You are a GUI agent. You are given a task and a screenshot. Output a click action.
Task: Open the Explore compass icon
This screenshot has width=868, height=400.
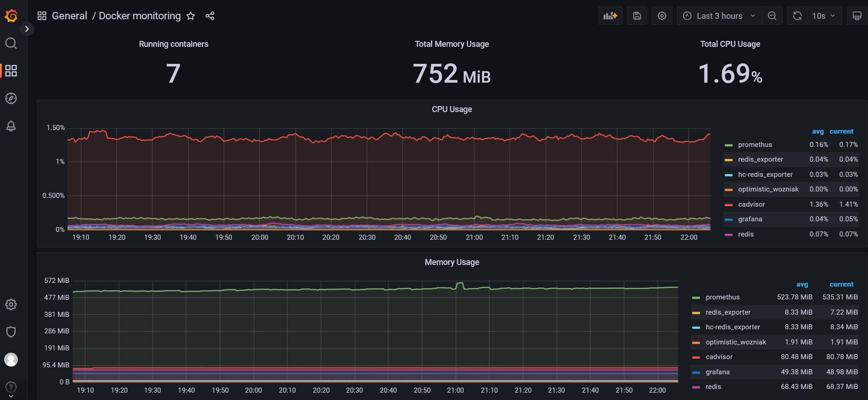pyautogui.click(x=11, y=98)
